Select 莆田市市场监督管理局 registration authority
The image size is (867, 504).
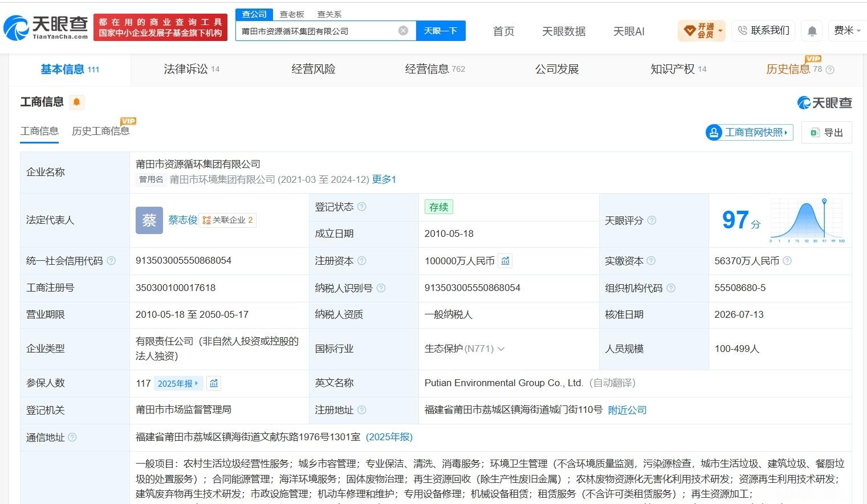click(x=184, y=409)
